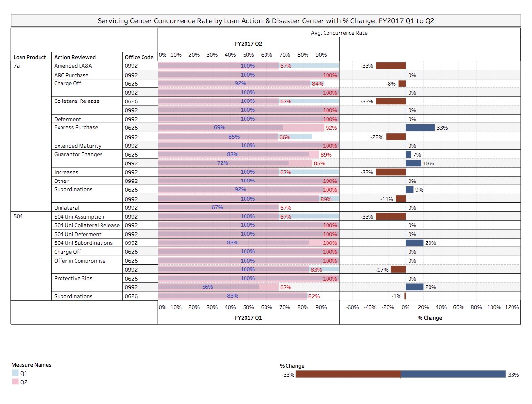This screenshot has height=404, width=532.
Task: Click the Amended LA&A row label
Action: 72,66
